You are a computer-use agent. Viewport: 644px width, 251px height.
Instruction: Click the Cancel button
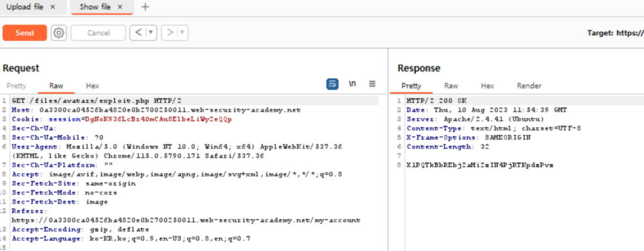coord(98,33)
